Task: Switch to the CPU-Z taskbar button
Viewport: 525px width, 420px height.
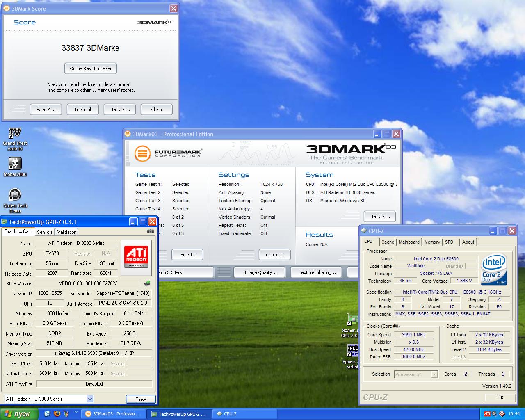Action: [x=244, y=414]
